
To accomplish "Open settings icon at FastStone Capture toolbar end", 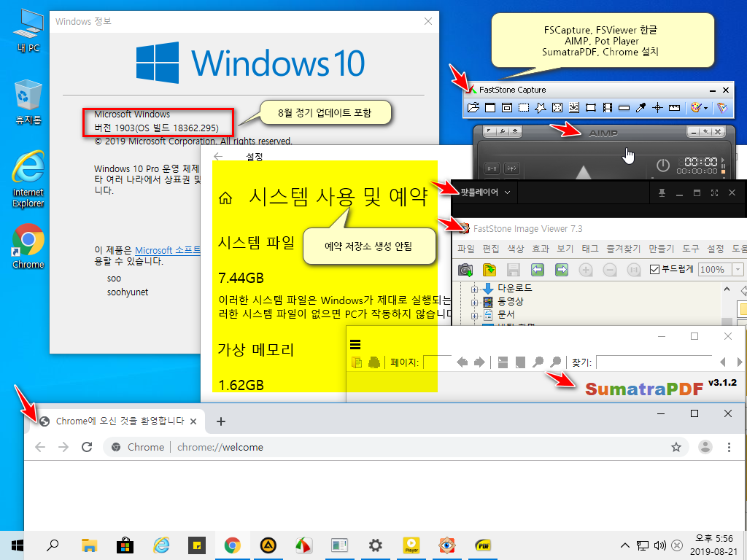I will 722,108.
